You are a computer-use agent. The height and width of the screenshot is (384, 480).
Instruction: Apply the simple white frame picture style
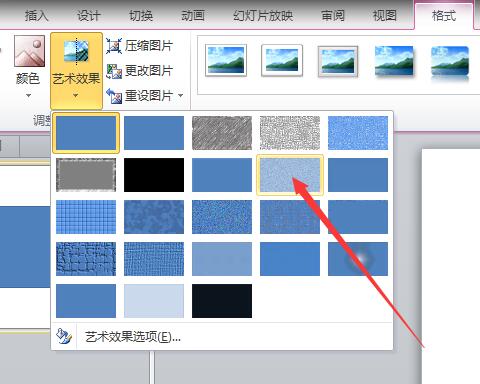click(226, 60)
